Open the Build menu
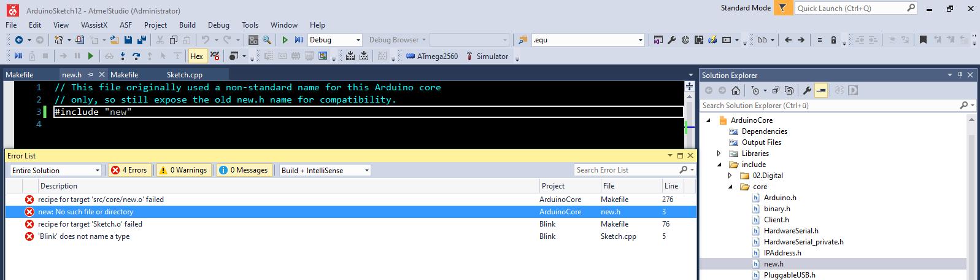 click(x=187, y=25)
